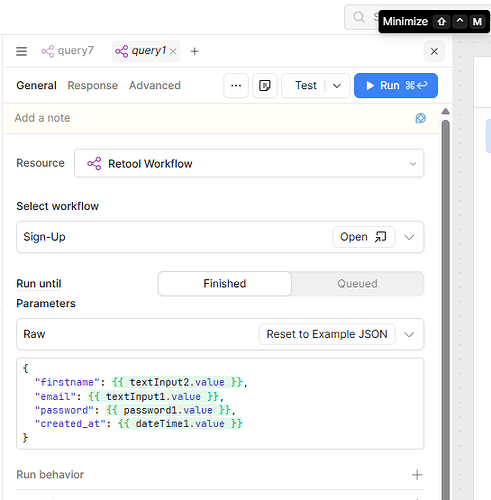Run the query with blue Run button

pyautogui.click(x=396, y=86)
